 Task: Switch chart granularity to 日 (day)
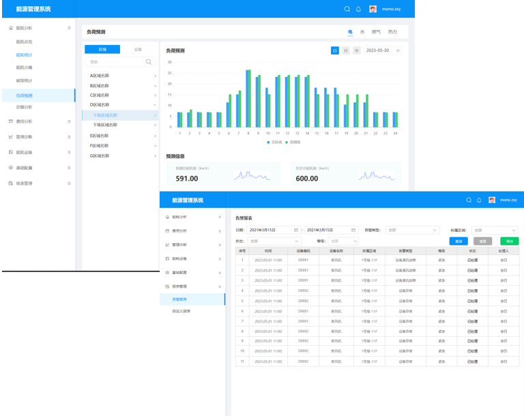334,50
